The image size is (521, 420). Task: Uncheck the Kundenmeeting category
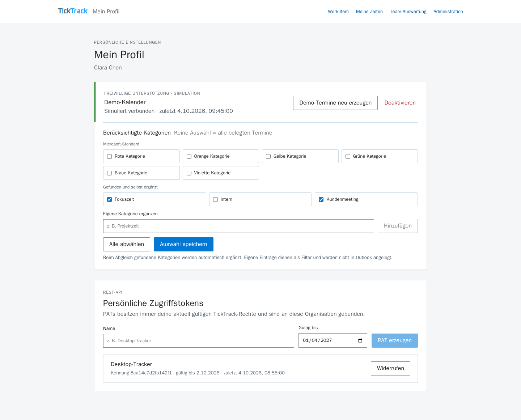click(x=321, y=200)
